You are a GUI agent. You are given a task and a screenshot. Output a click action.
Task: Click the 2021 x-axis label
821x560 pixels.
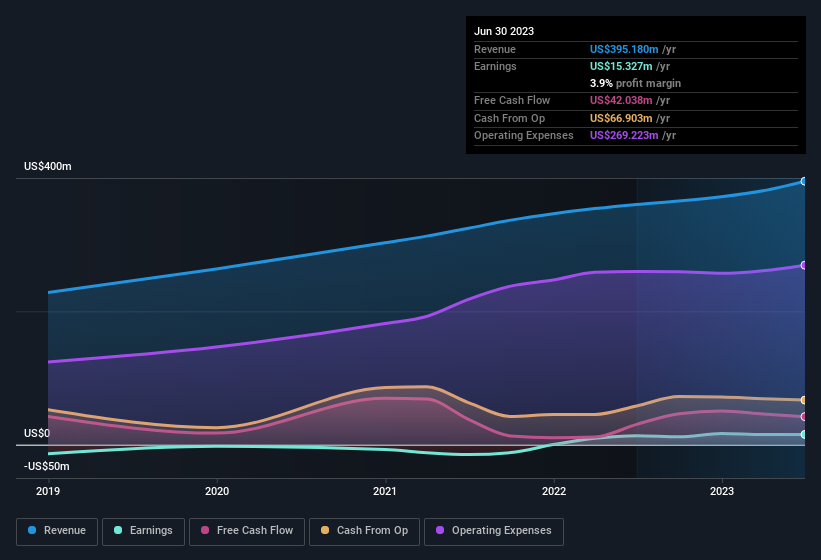(x=385, y=491)
